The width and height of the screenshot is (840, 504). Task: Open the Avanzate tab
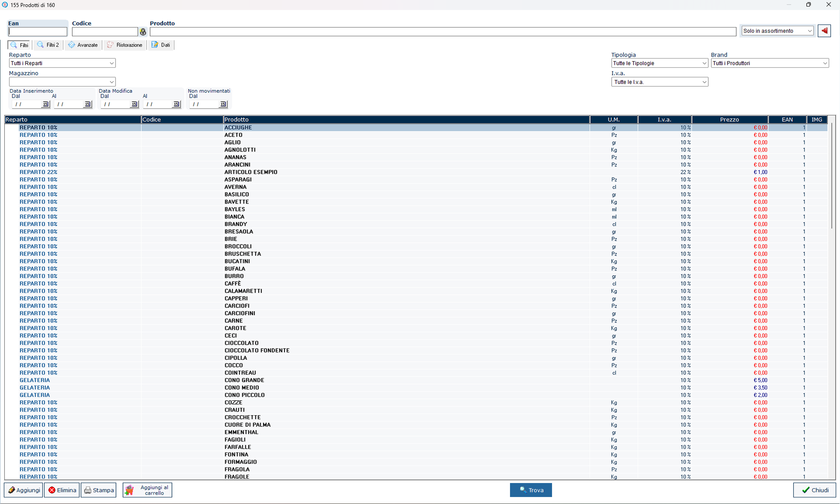pyautogui.click(x=83, y=45)
